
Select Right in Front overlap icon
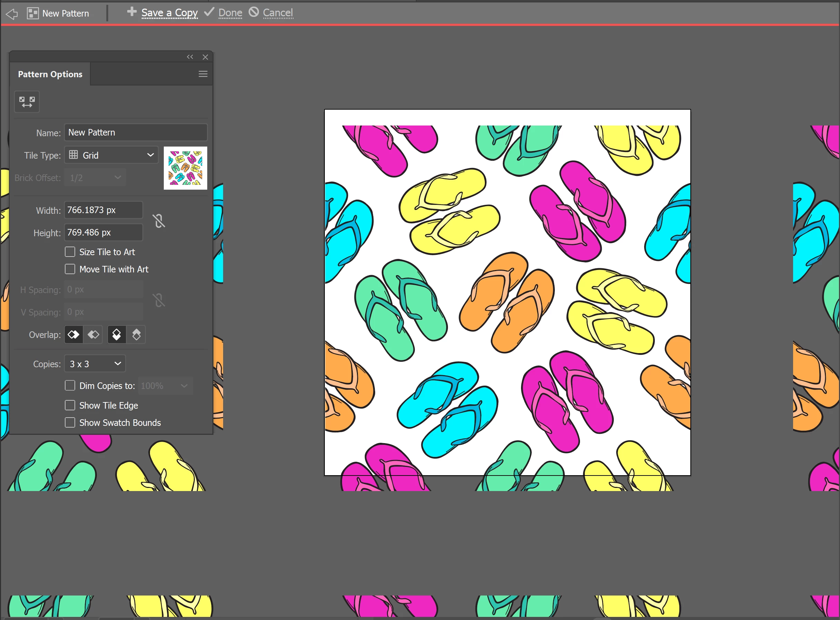pyautogui.click(x=93, y=334)
